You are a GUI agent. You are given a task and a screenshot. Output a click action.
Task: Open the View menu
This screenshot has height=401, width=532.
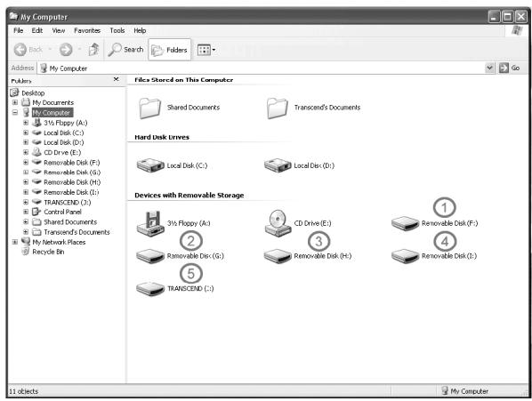[x=59, y=30]
